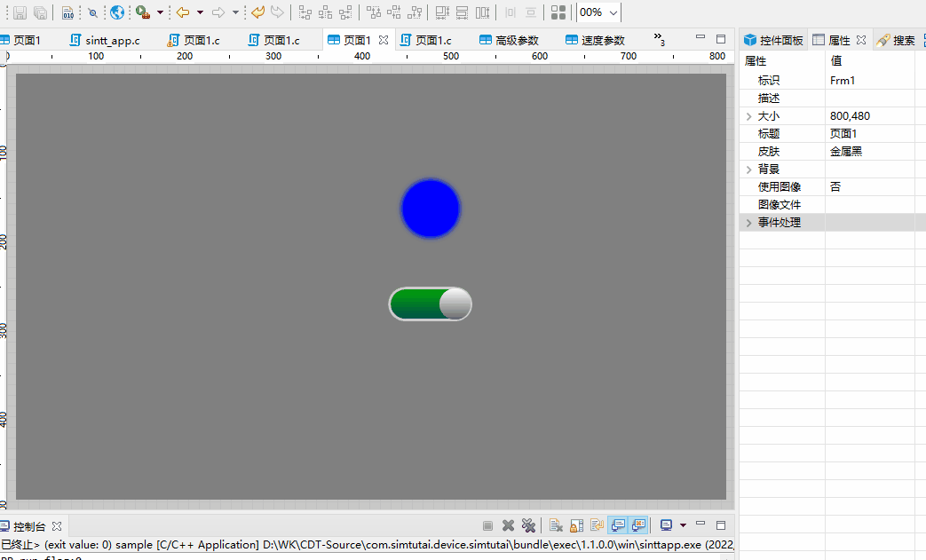Expand the 大小 property row
The height and width of the screenshot is (560, 926).
pyautogui.click(x=748, y=115)
